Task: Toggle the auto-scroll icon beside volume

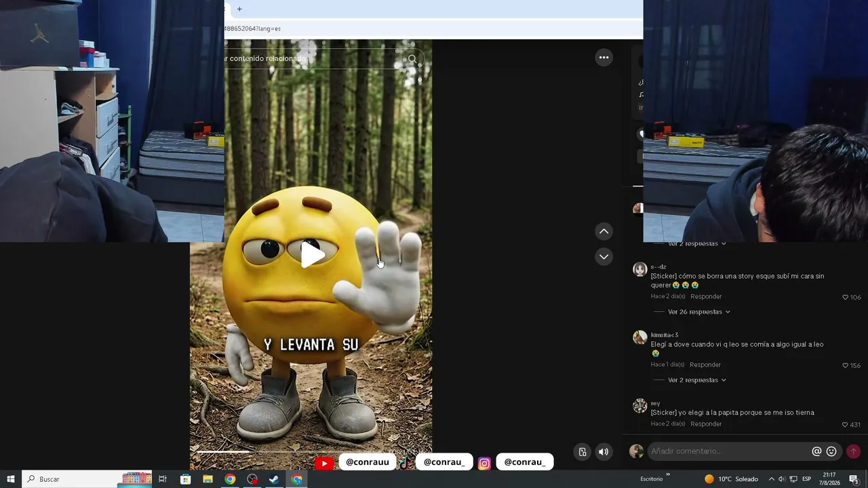Action: point(583,452)
